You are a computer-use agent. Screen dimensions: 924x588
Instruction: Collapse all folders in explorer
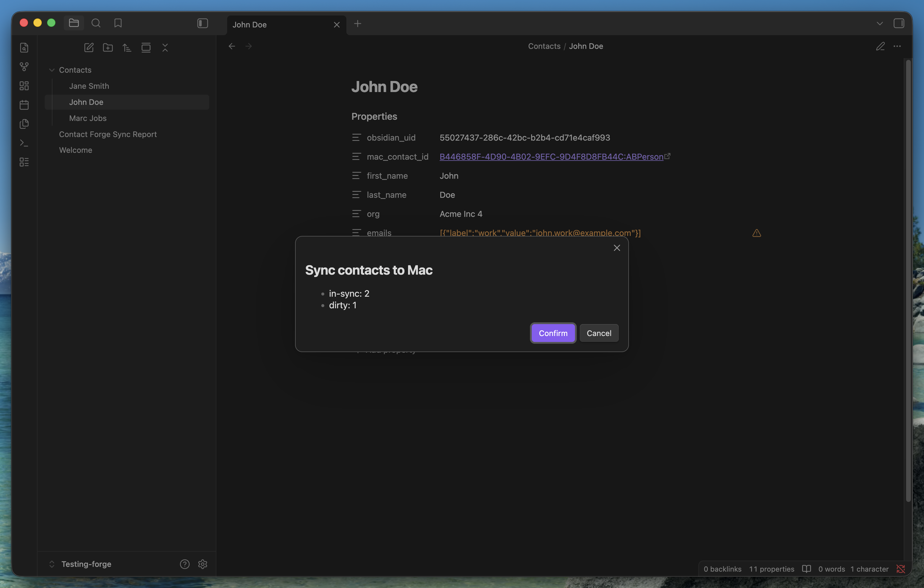click(165, 48)
